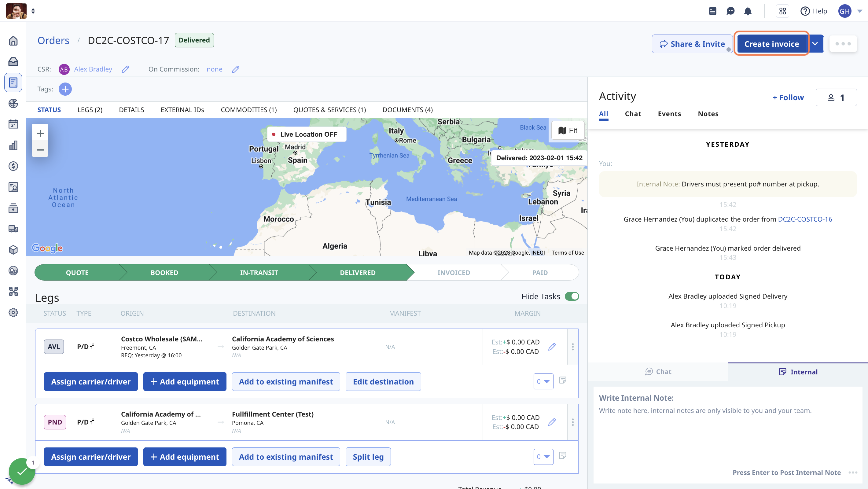Viewport: 868px width, 489px height.
Task: Open the COMMODITIES (1) tab
Action: pos(249,110)
